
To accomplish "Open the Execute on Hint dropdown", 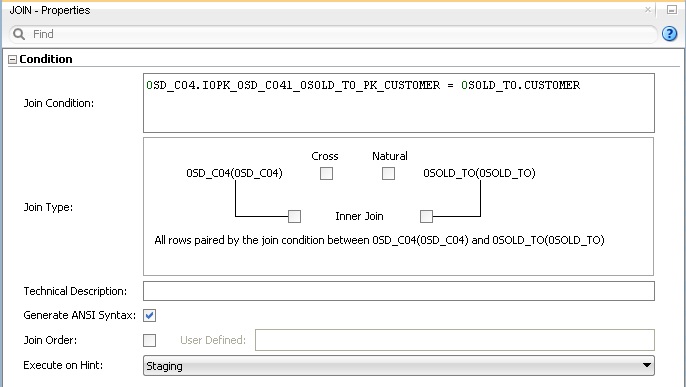I will point(399,366).
